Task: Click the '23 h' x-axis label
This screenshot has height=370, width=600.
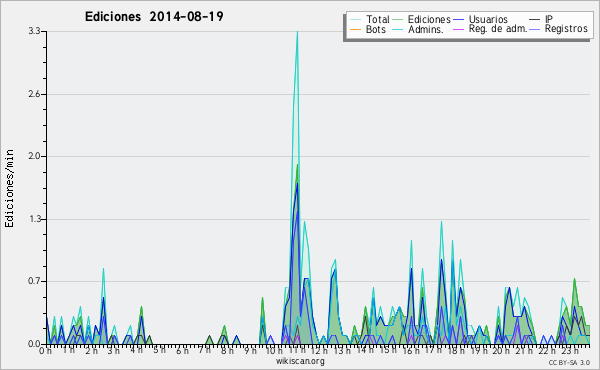Action: coord(569,351)
